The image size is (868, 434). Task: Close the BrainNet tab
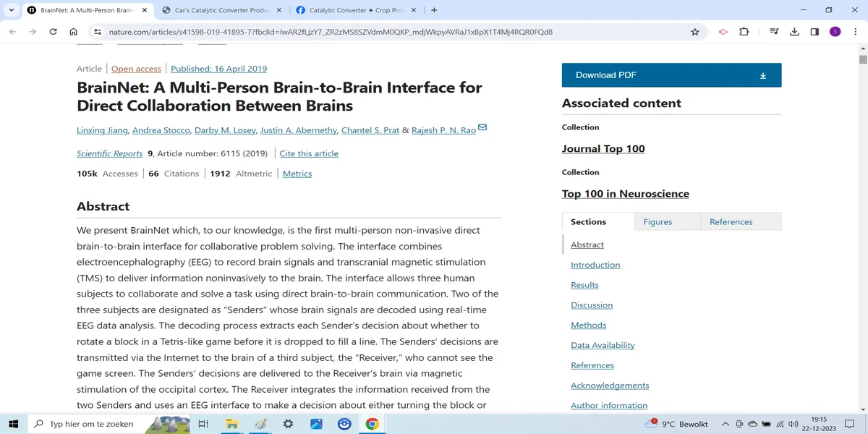click(x=145, y=10)
